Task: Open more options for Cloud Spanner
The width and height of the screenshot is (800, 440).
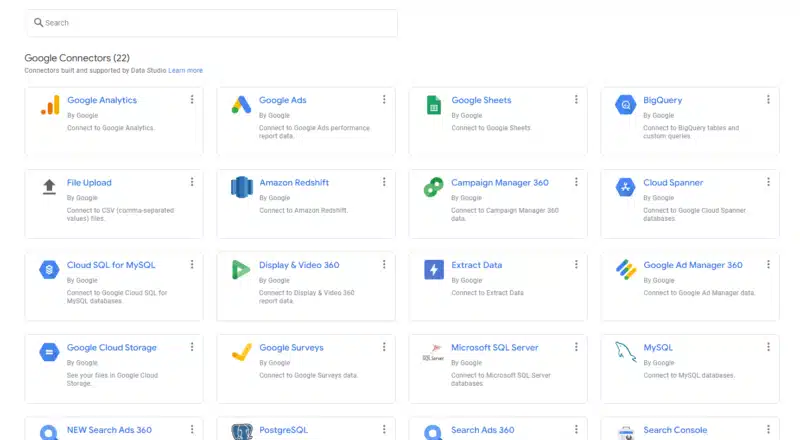Action: coord(768,182)
